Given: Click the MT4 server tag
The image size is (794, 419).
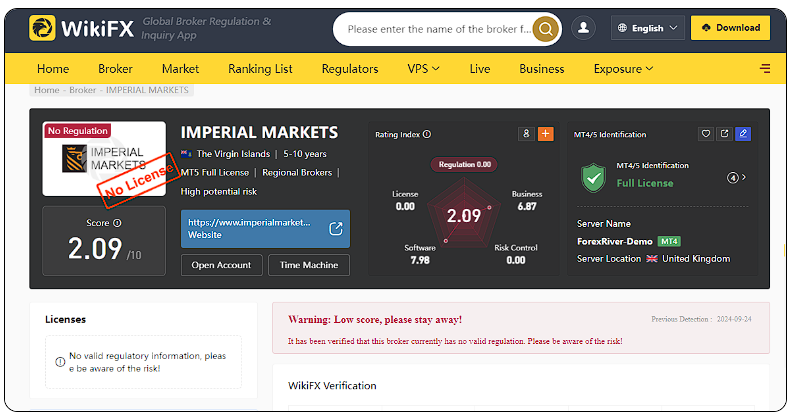Looking at the screenshot, I should (669, 241).
